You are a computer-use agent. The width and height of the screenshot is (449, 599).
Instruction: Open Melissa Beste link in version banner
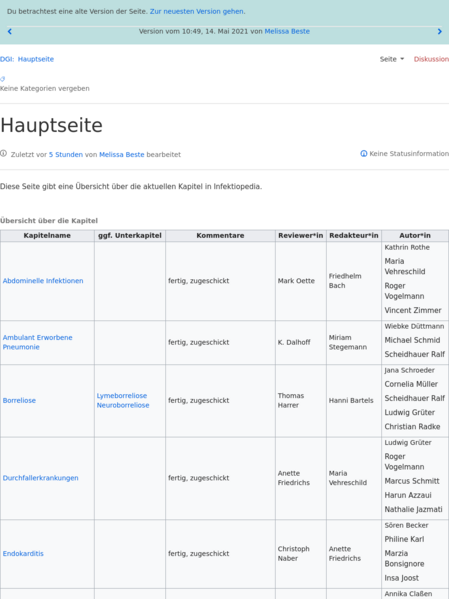pos(287,31)
